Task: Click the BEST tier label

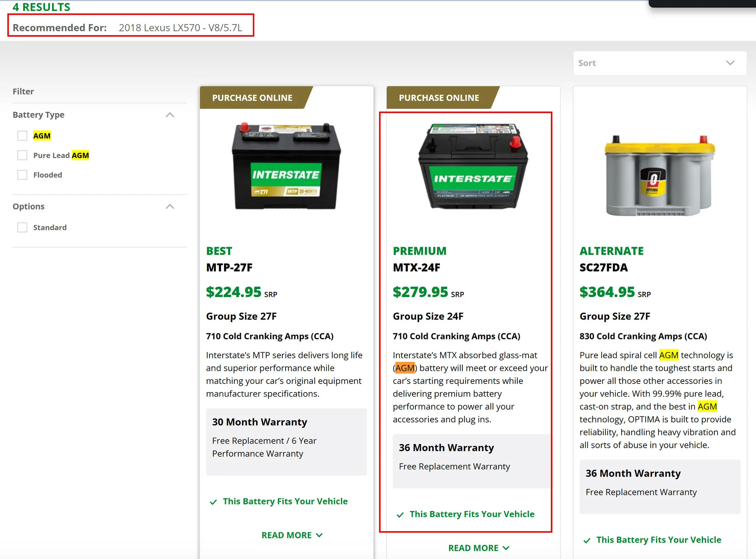Action: click(219, 251)
